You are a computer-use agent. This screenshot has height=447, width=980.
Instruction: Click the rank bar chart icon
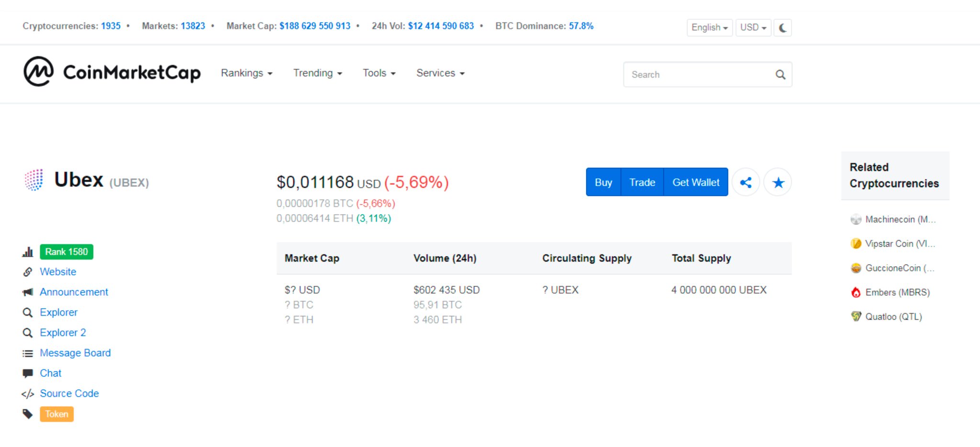[x=28, y=252]
